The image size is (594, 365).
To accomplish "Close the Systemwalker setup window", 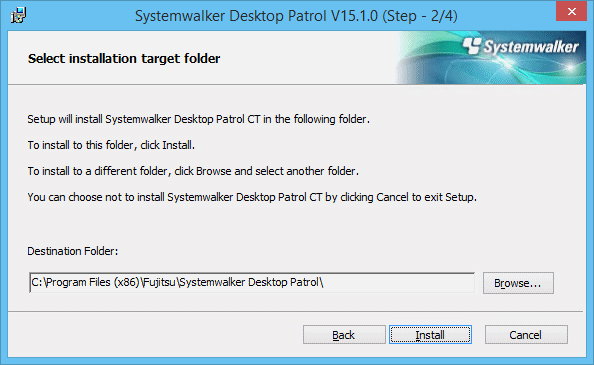I will click(572, 11).
